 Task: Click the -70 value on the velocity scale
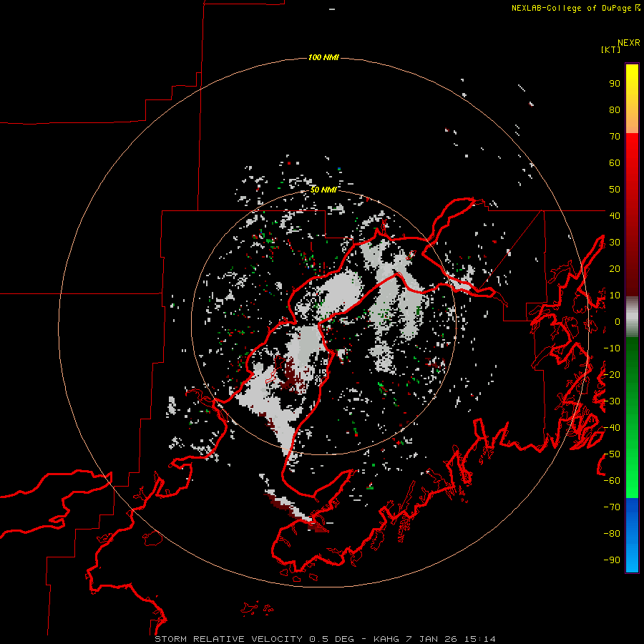point(612,507)
